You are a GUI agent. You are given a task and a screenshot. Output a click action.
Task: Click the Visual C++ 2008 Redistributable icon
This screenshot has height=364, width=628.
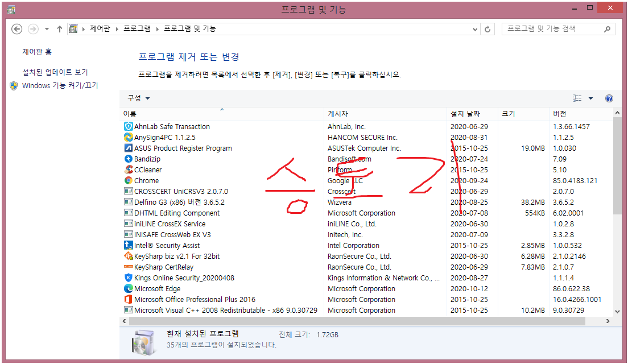[x=128, y=311]
